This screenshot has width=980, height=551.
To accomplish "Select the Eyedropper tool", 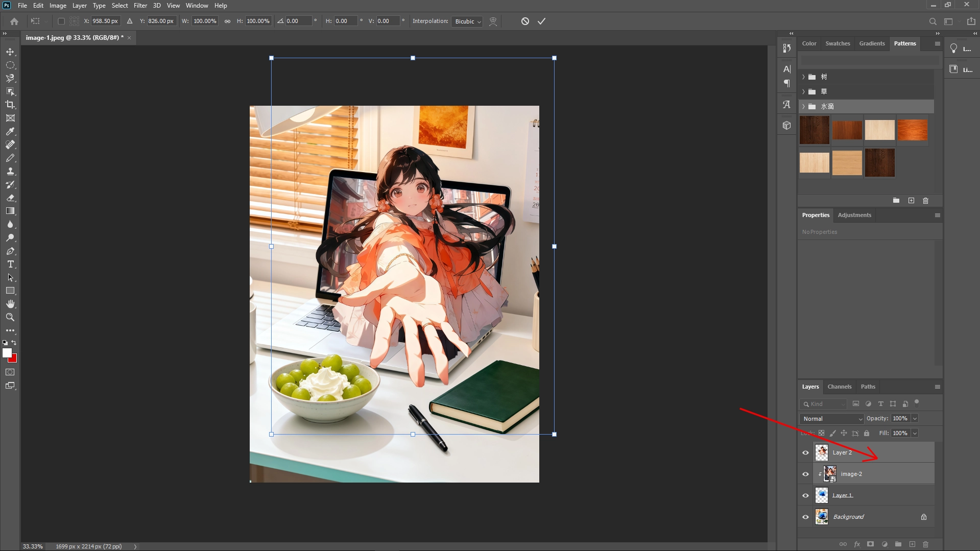I will tap(10, 132).
